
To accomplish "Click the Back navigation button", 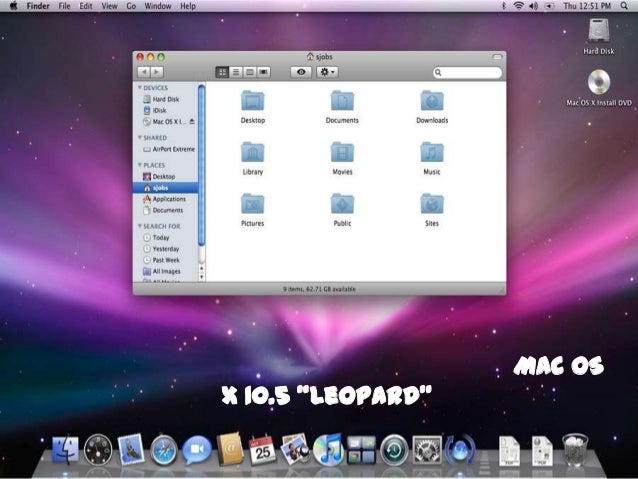I will click(144, 72).
